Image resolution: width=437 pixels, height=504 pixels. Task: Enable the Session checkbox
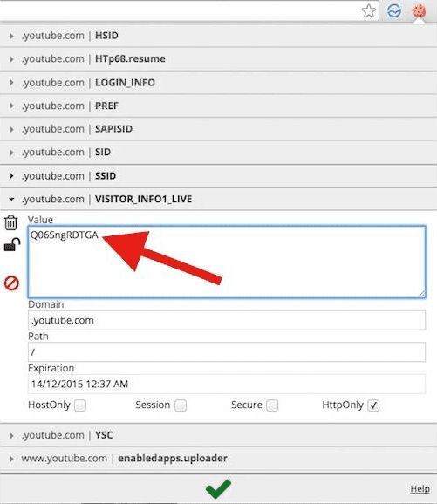[181, 405]
